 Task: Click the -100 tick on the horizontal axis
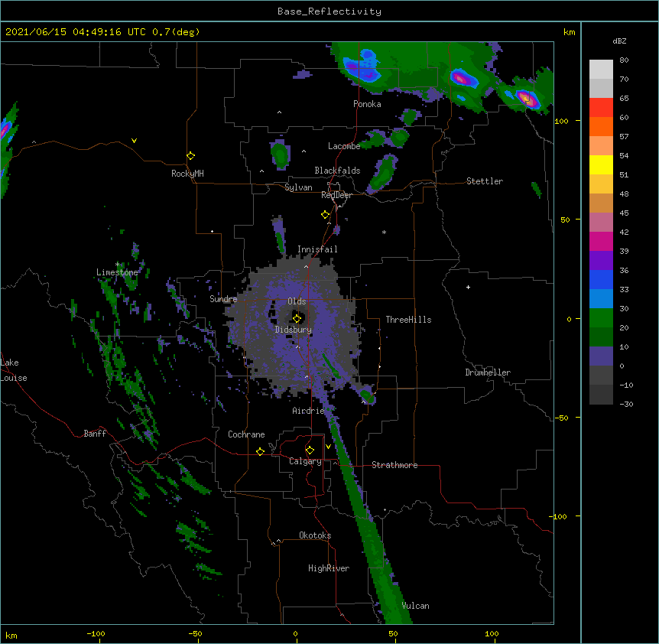pos(96,634)
